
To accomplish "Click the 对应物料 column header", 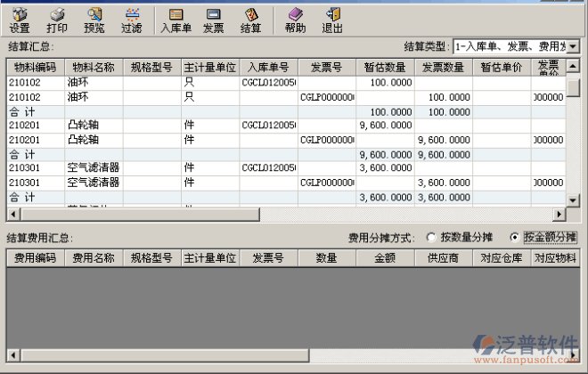I will coord(555,258).
